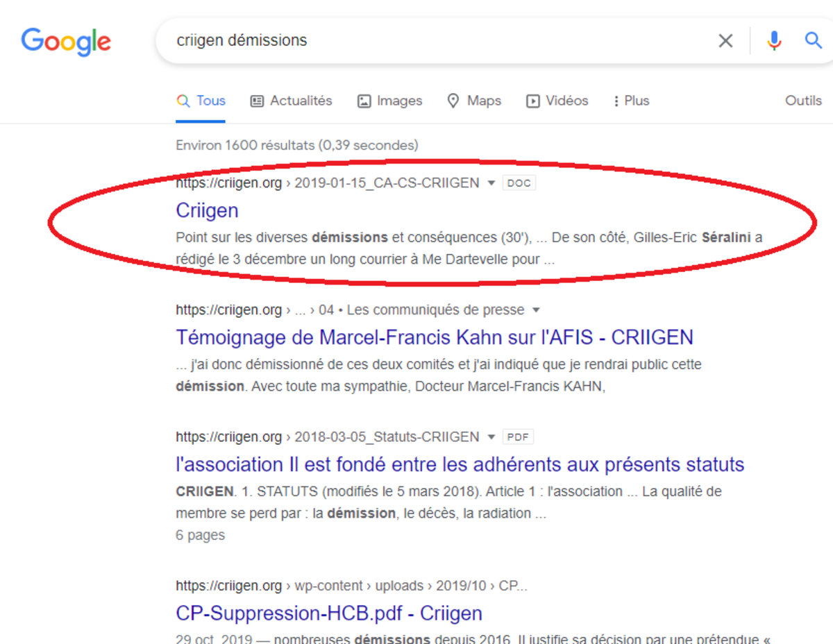
Task: Expand arrow next to Les communiqués de presse
Action: [x=536, y=310]
